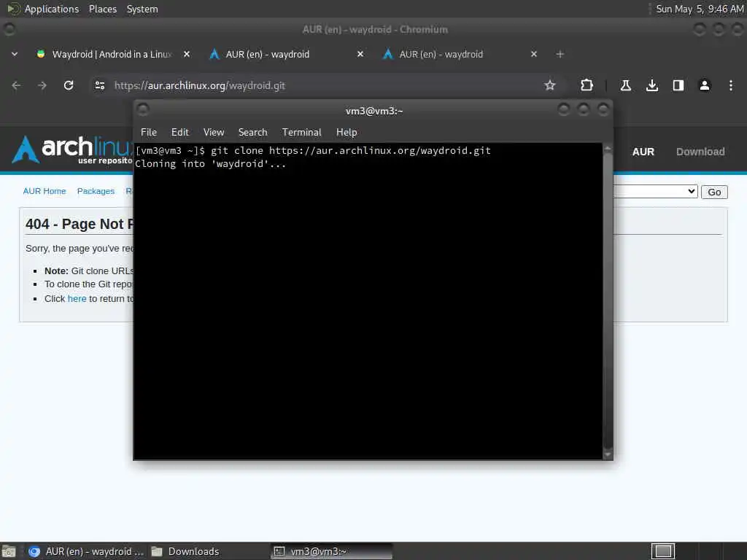The image size is (747, 560).
Task: Switch to the middle AUR (en) - waydroid tab
Action: pyautogui.click(x=286, y=54)
